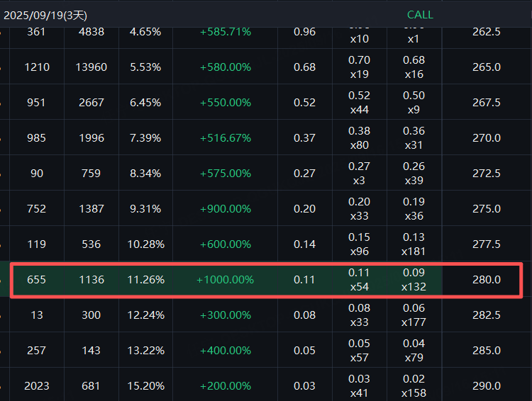
Task: Click the CALL column header label
Action: coord(420,14)
